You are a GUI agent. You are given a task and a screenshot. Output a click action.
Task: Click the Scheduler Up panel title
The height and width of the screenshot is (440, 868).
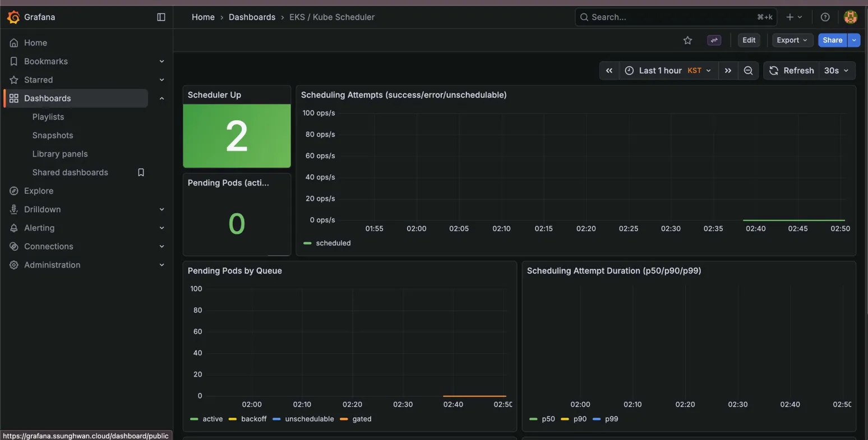(x=214, y=95)
